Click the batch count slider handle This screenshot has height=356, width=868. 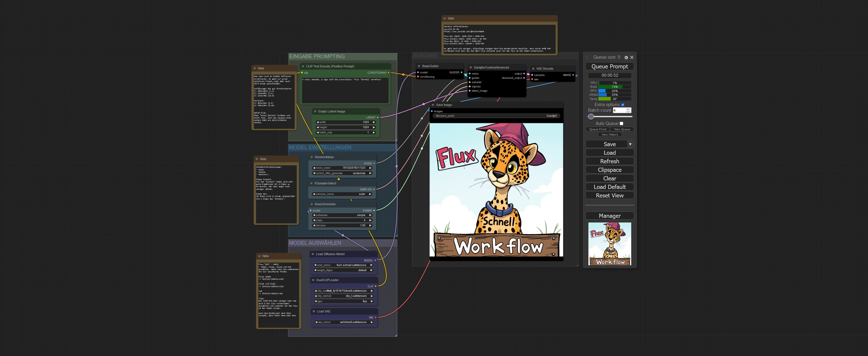(591, 117)
